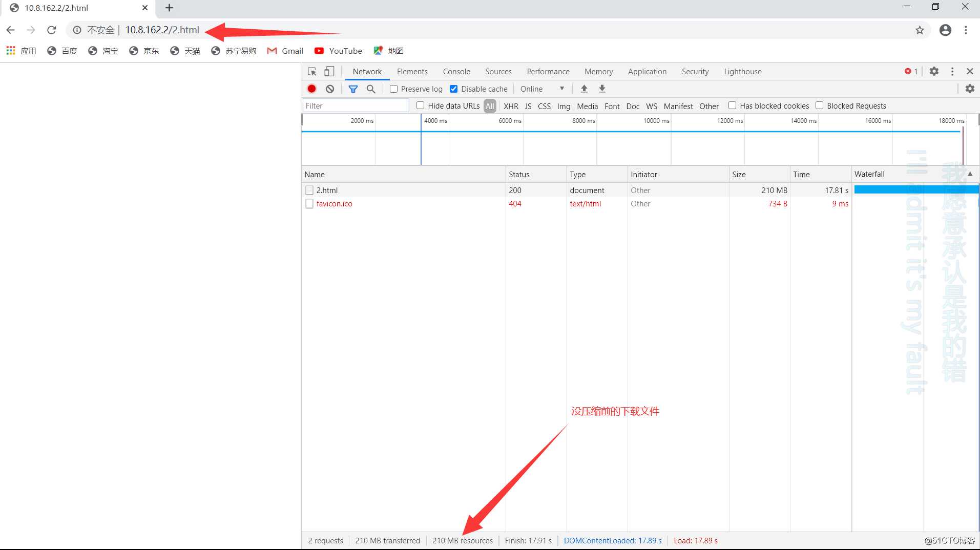Viewport: 980px width, 550px height.
Task: Clear the network log
Action: (x=330, y=89)
